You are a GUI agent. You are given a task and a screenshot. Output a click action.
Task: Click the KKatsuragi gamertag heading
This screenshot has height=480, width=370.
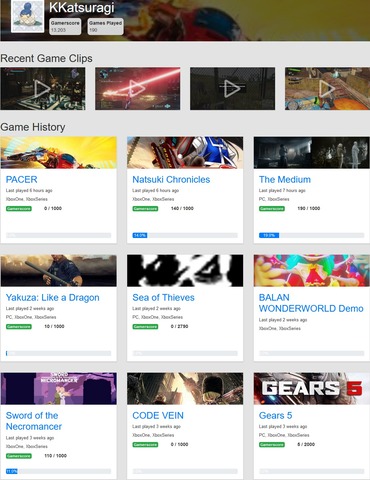pos(82,8)
